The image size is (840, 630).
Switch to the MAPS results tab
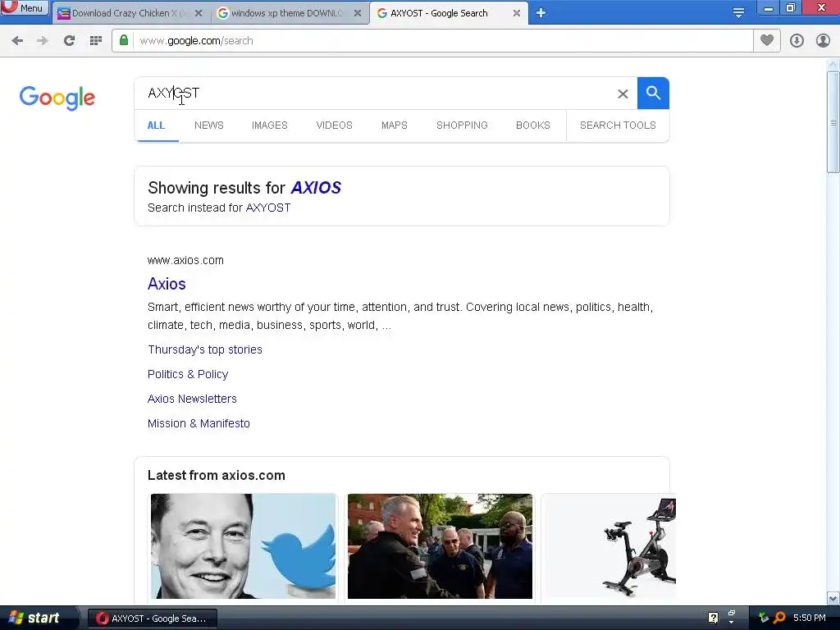(x=395, y=126)
